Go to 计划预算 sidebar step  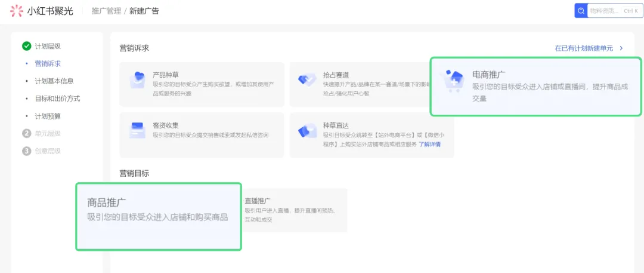pos(48,116)
